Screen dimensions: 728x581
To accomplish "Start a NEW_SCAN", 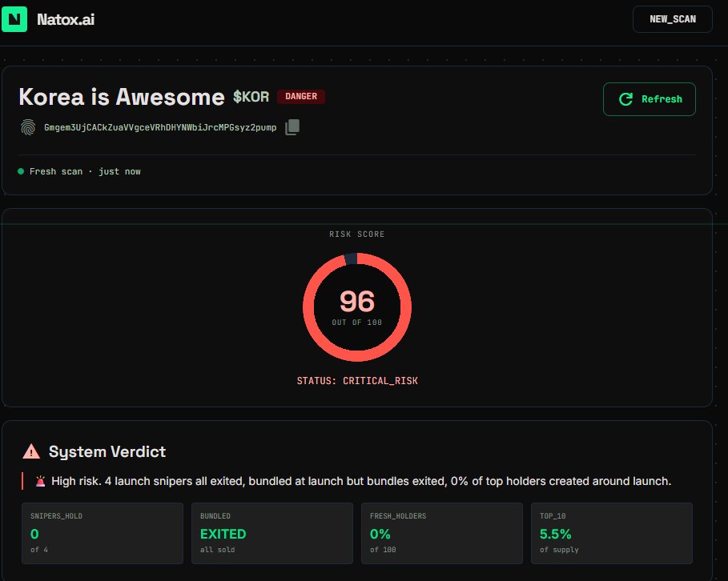I will (672, 19).
